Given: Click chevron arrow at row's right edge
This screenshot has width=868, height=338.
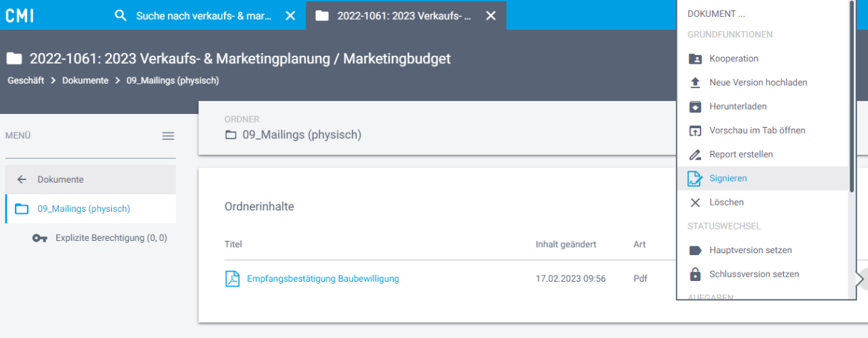Looking at the screenshot, I should (x=861, y=278).
